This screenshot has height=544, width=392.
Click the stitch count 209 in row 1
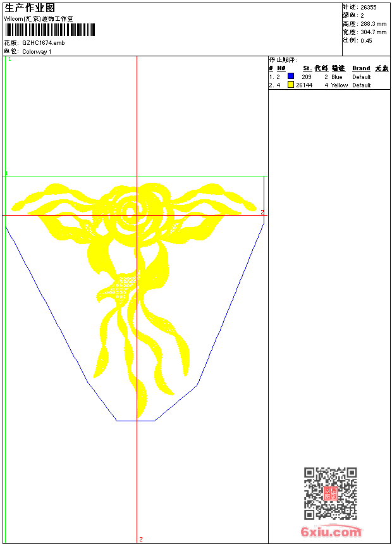point(307,77)
